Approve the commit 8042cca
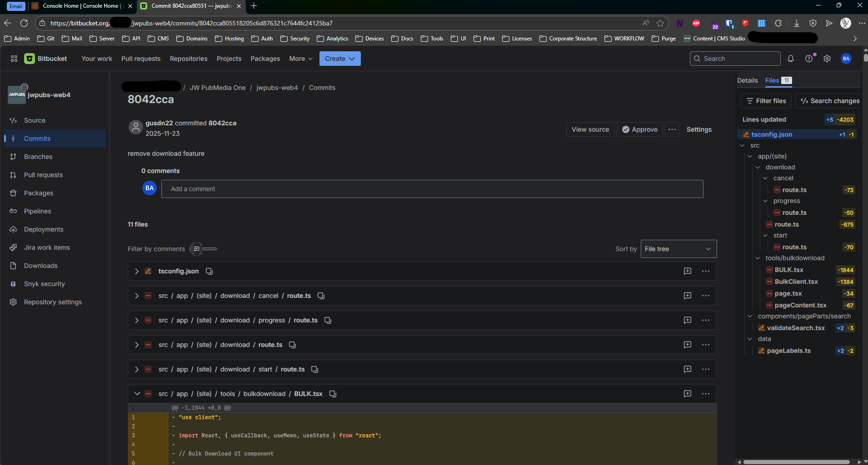The height and width of the screenshot is (465, 868). (640, 129)
